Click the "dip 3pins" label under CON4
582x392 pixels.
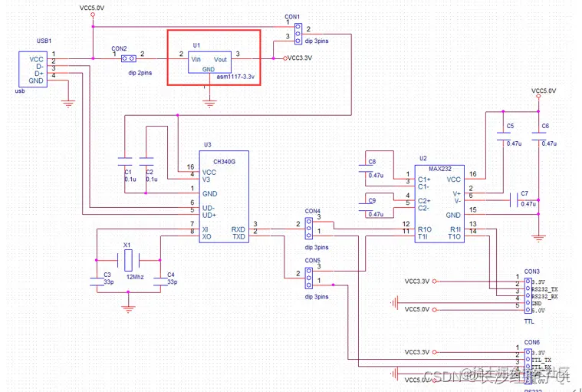pos(317,247)
